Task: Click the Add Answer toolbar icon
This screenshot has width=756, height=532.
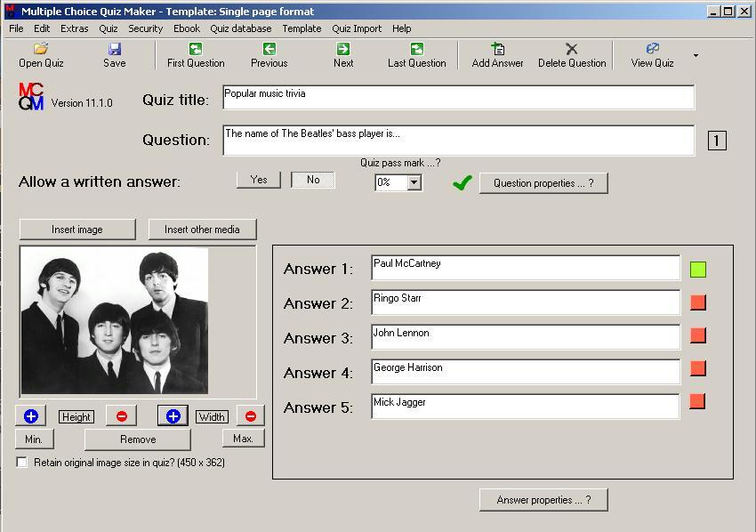Action: (497, 49)
